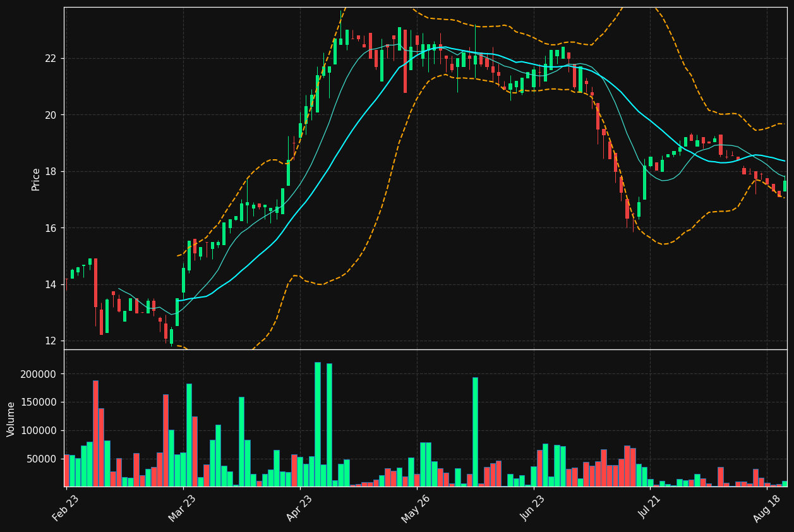Click the price tick label 22
The image size is (794, 532).
(x=51, y=59)
